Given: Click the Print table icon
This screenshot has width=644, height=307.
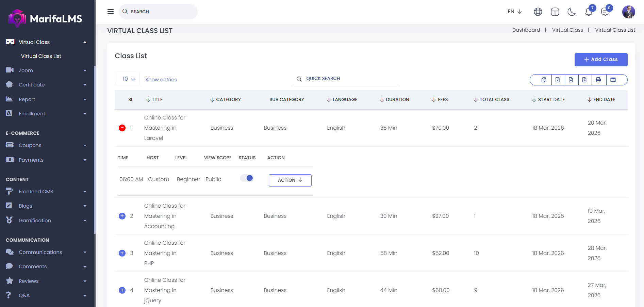Looking at the screenshot, I should coord(598,80).
